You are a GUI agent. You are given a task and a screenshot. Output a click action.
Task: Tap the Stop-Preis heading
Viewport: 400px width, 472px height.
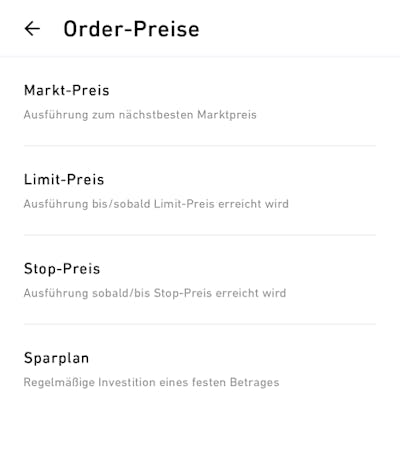tap(62, 269)
